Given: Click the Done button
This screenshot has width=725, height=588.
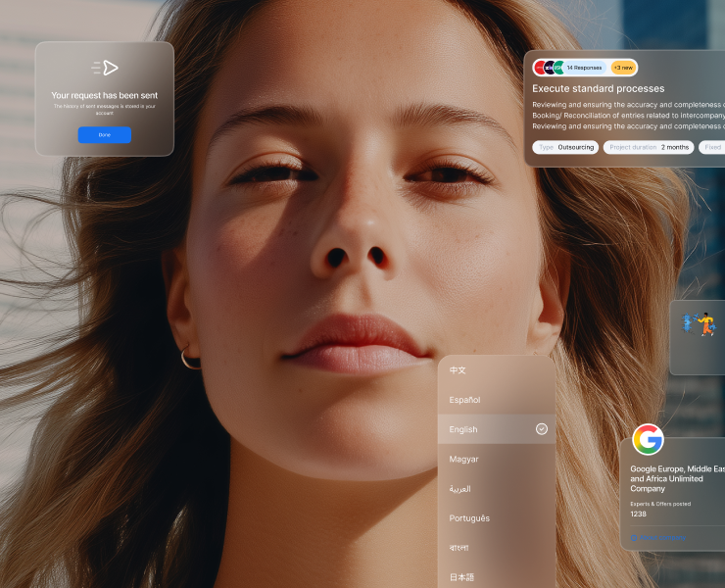Looking at the screenshot, I should click(104, 135).
